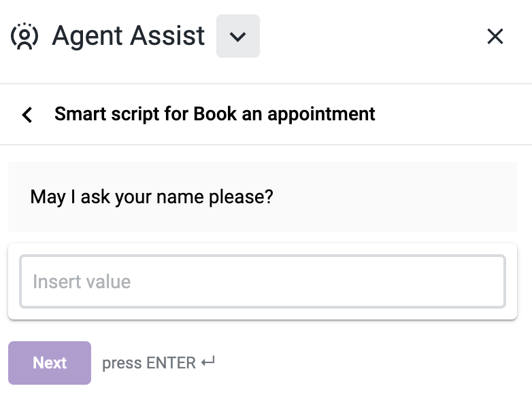
Task: Close the Agent Assist panel
Action: (x=495, y=36)
